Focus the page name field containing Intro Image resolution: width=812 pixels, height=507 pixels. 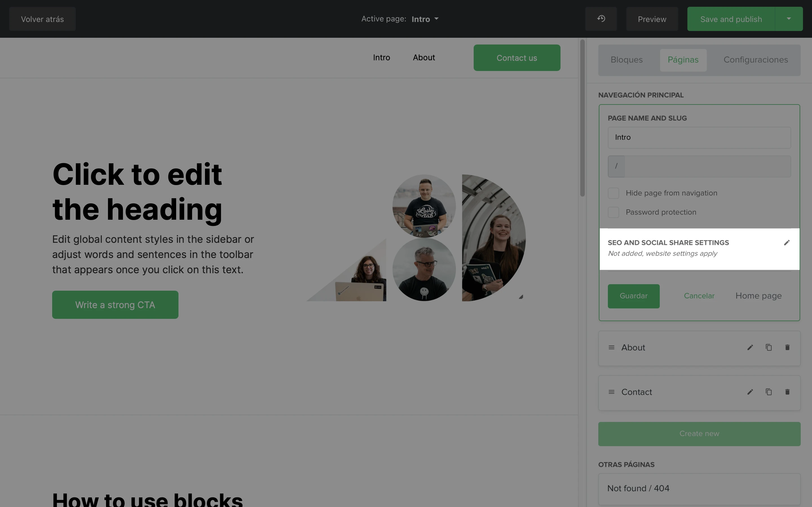[x=699, y=137]
